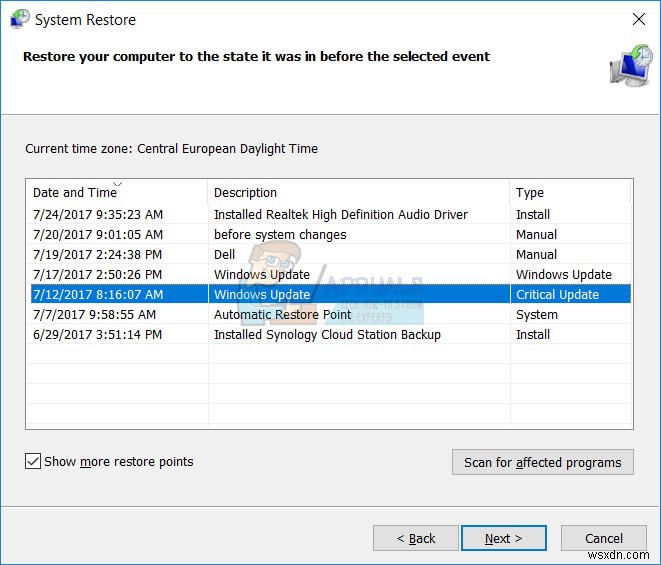
Task: Select Installed Realtek High Definition Audio Driver
Action: [x=340, y=214]
